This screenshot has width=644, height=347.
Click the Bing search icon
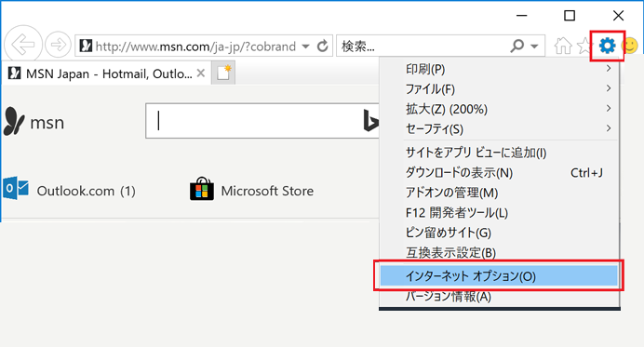(x=370, y=121)
